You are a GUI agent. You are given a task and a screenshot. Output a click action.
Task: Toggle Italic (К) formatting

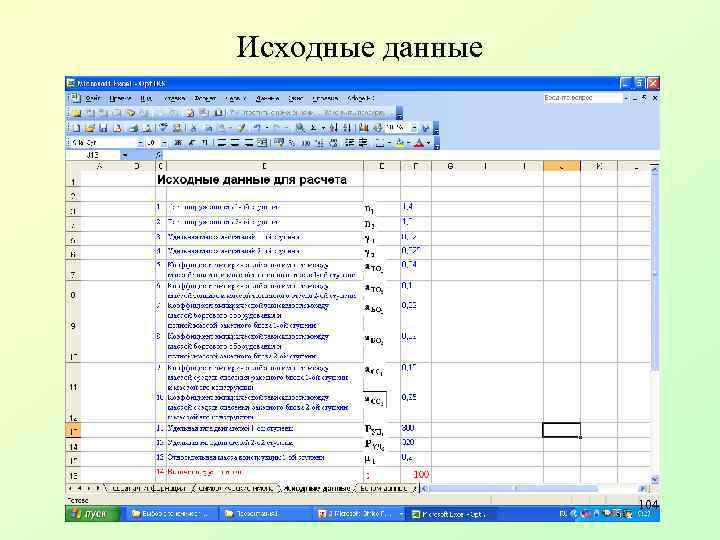[x=191, y=143]
